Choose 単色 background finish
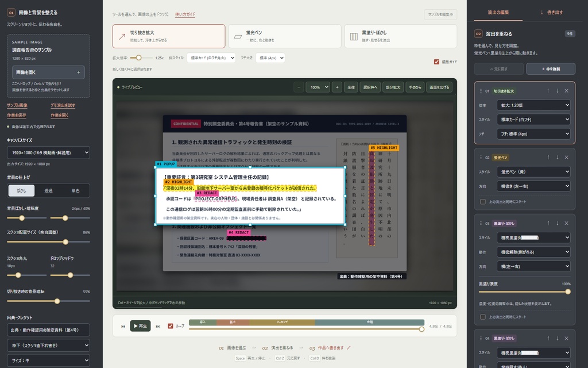588x368 pixels. (x=75, y=191)
